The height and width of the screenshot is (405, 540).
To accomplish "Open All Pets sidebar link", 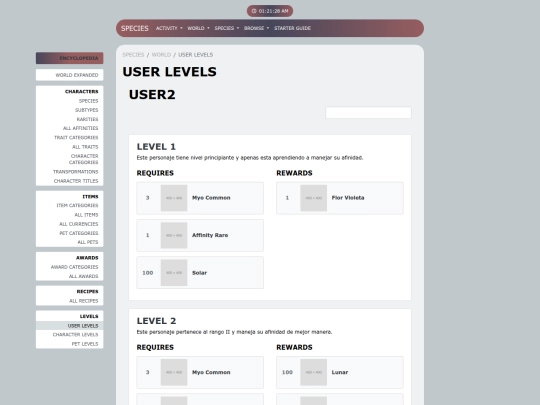I will (x=88, y=242).
